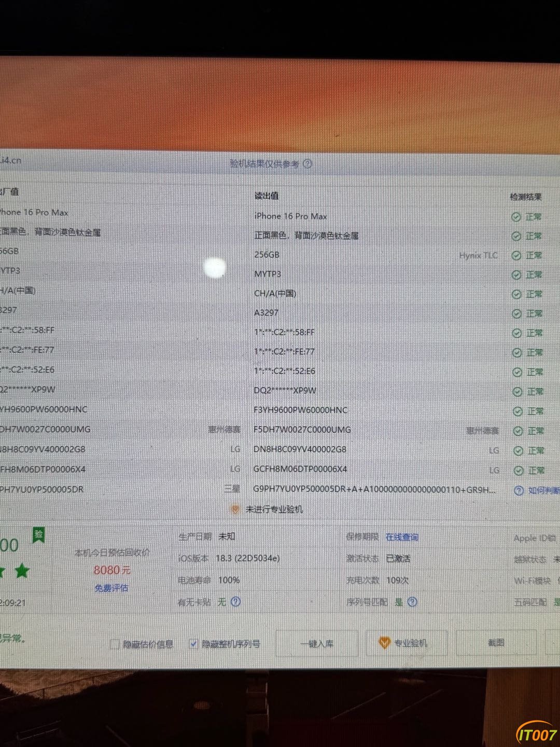This screenshot has width=560, height=747.
Task: Click the 免费评估 link
Action: pyautogui.click(x=111, y=588)
